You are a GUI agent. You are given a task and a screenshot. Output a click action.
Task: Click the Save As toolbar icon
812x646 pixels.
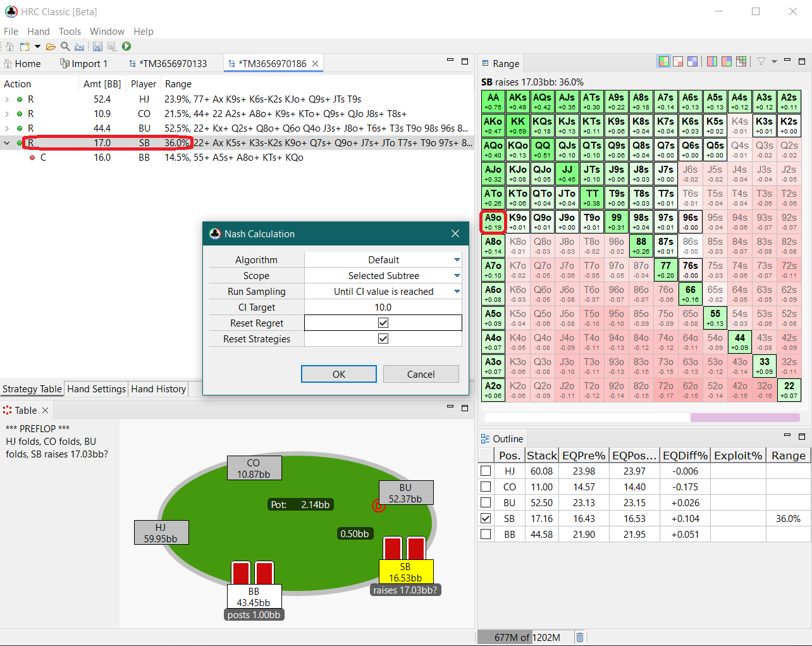[111, 46]
